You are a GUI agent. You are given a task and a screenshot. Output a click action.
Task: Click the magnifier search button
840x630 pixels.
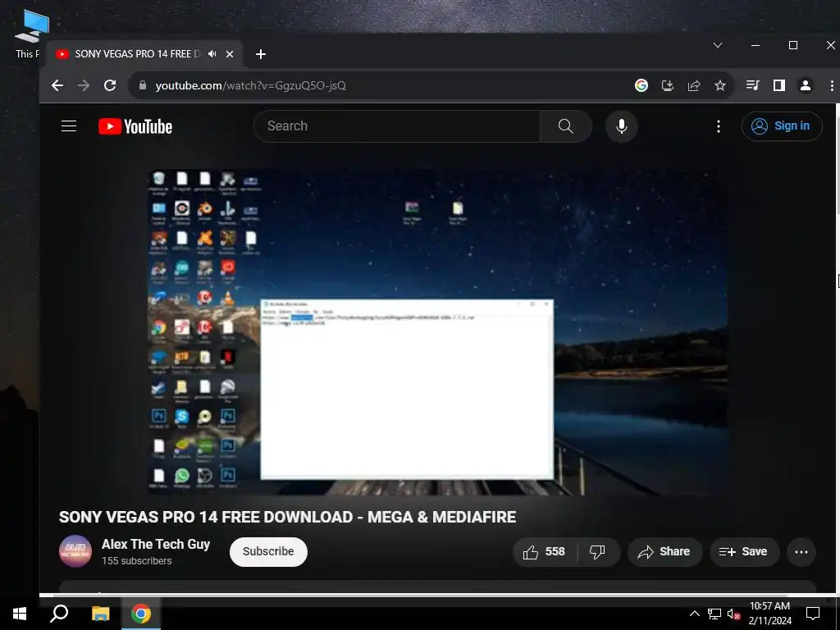566,126
